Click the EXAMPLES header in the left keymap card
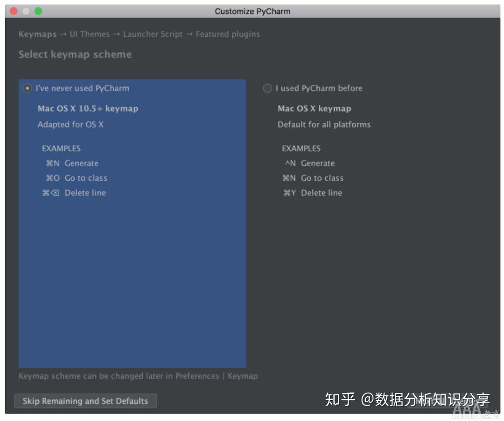The height and width of the screenshot is (421, 504). [x=61, y=148]
